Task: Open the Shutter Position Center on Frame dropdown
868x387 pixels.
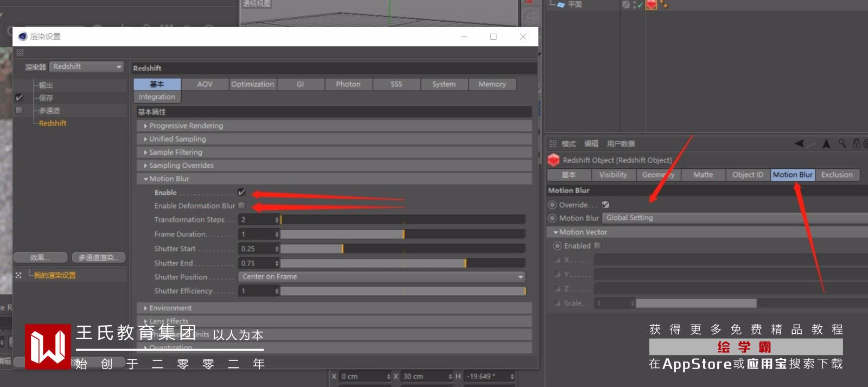Action: click(x=382, y=277)
